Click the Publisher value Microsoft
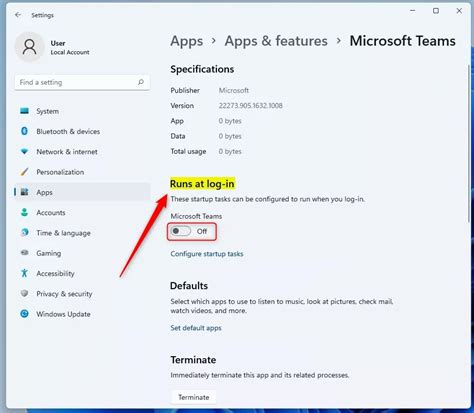Viewport: 474px width, 413px height. [x=234, y=90]
